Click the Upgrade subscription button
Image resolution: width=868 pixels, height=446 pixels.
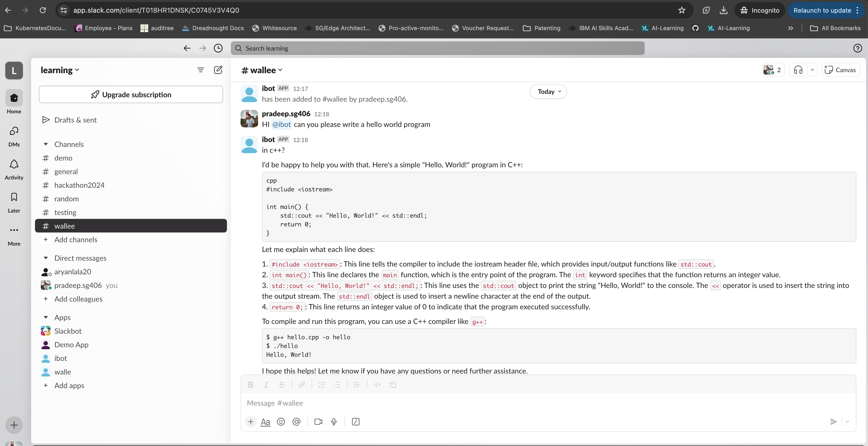(131, 94)
